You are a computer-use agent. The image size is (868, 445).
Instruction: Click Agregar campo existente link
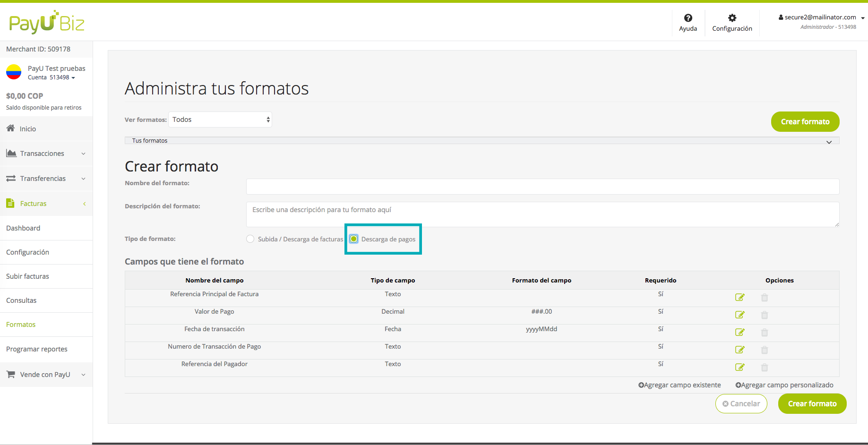coord(679,385)
